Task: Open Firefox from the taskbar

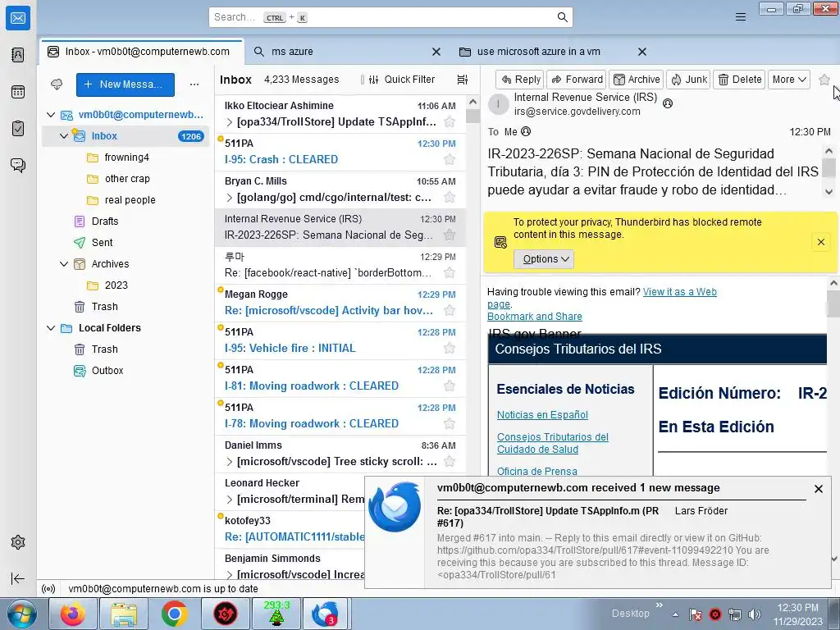Action: (73, 614)
